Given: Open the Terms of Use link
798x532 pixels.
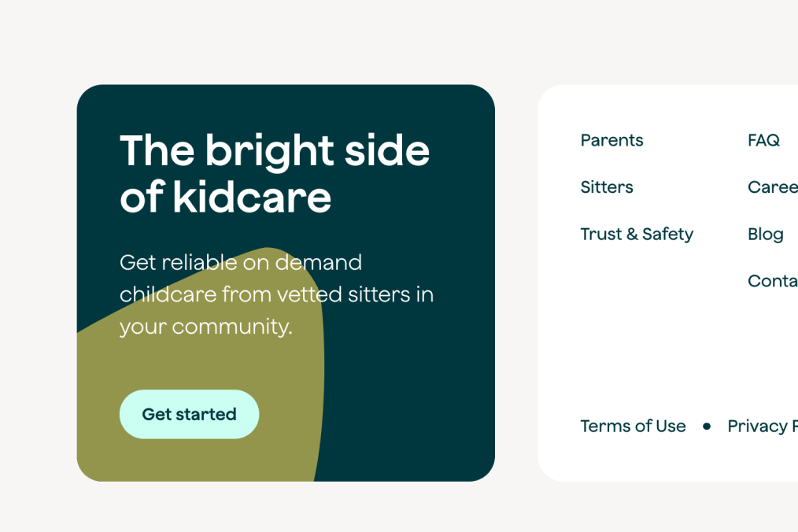Looking at the screenshot, I should 633,426.
